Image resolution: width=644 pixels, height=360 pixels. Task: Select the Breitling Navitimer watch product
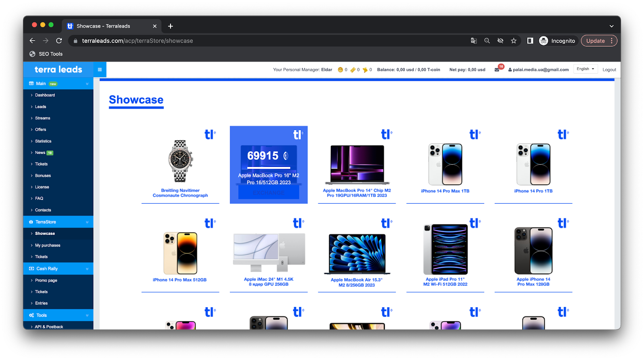180,165
